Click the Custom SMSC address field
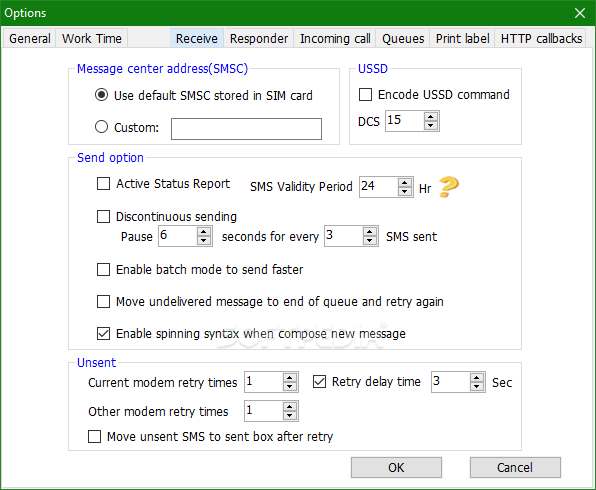This screenshot has height=490, width=596. tap(246, 129)
